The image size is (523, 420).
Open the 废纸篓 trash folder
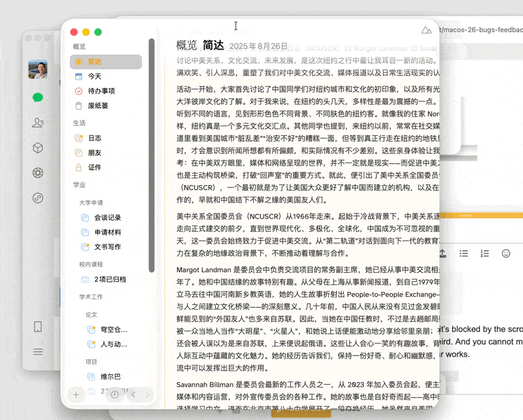[98, 105]
